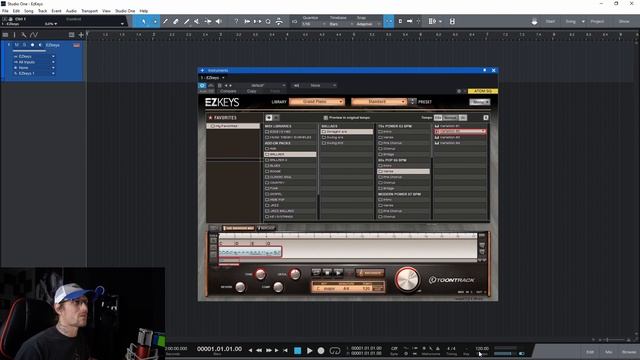640x360 pixels.
Task: Open the 1 - EZkeys instrument dropdown
Action: [212, 78]
